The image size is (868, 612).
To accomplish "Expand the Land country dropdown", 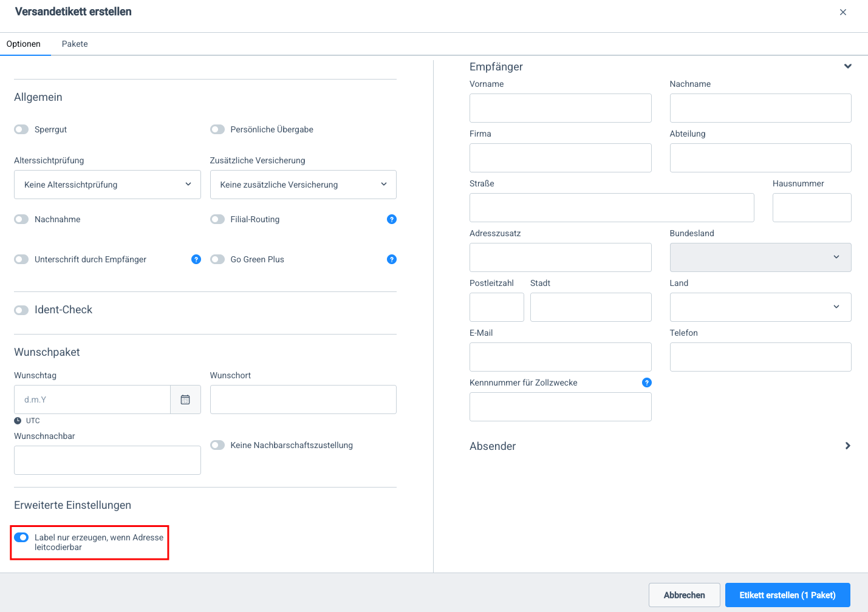I will (x=760, y=307).
